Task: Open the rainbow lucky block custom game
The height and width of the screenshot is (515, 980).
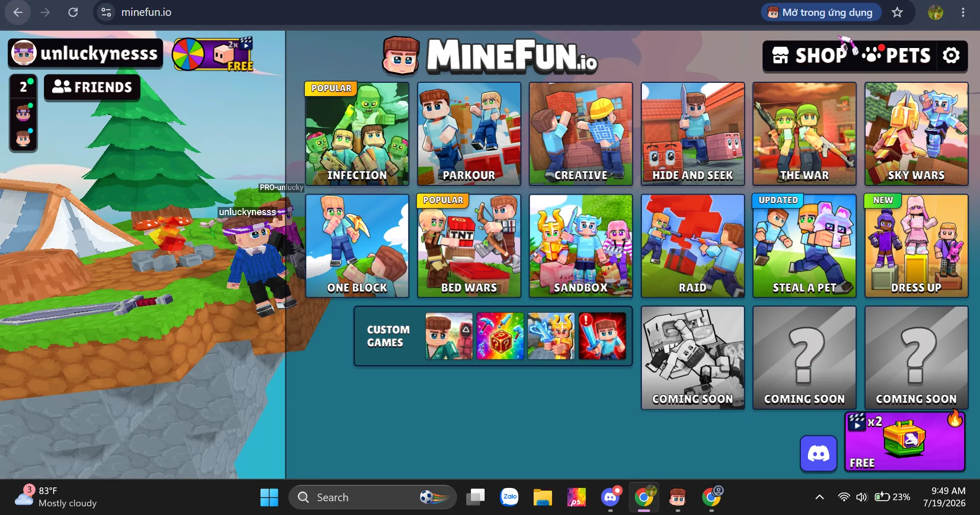Action: point(500,336)
